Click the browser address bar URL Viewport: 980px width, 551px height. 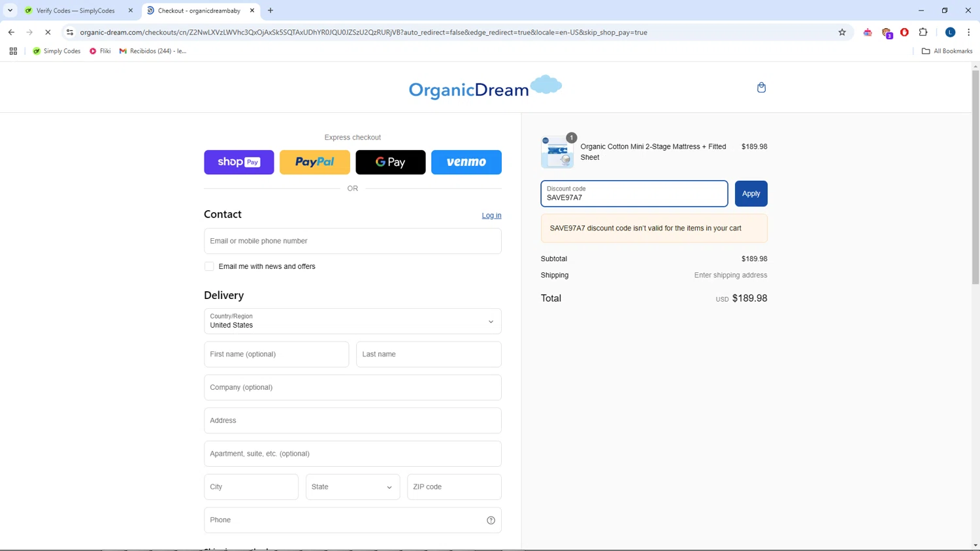click(x=363, y=32)
